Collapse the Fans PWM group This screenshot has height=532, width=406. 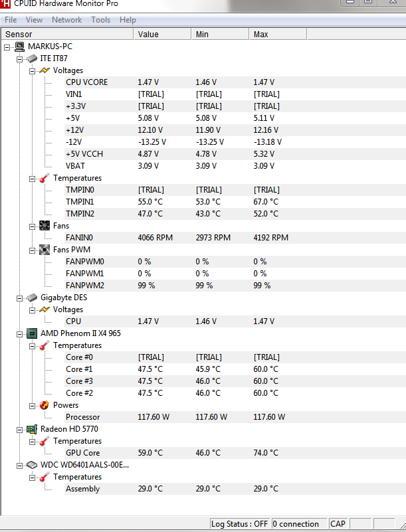[x=33, y=250]
